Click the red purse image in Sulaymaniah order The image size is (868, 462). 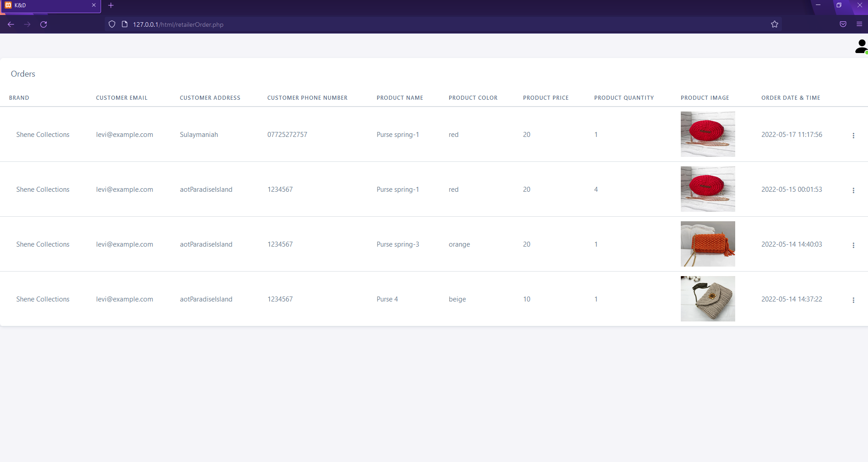click(708, 134)
